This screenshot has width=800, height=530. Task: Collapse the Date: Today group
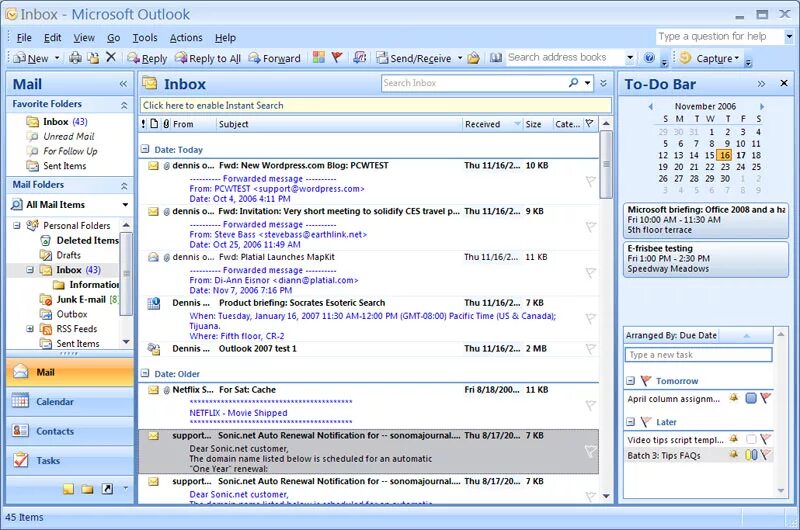pyautogui.click(x=145, y=149)
